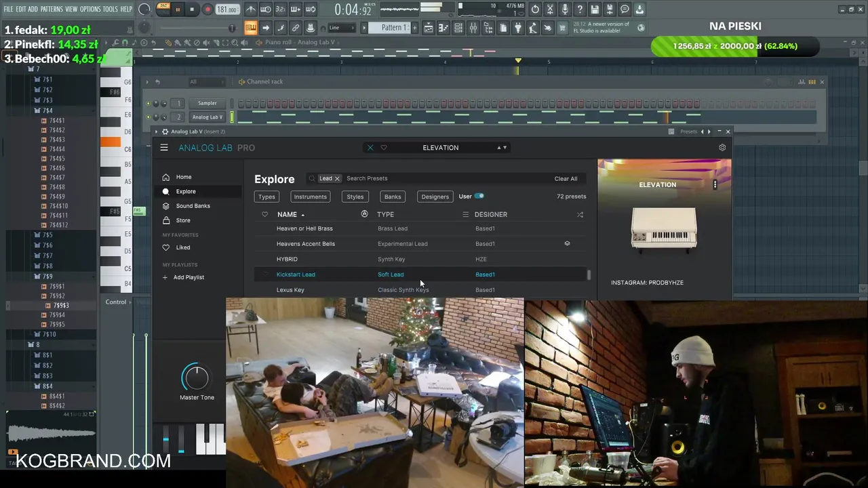This screenshot has width=868, height=488.
Task: Remove the Lead filter tag
Action: 337,179
